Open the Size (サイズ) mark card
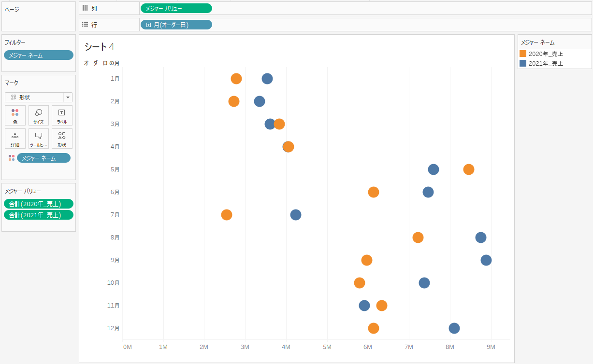Image resolution: width=593 pixels, height=364 pixels. [39, 115]
